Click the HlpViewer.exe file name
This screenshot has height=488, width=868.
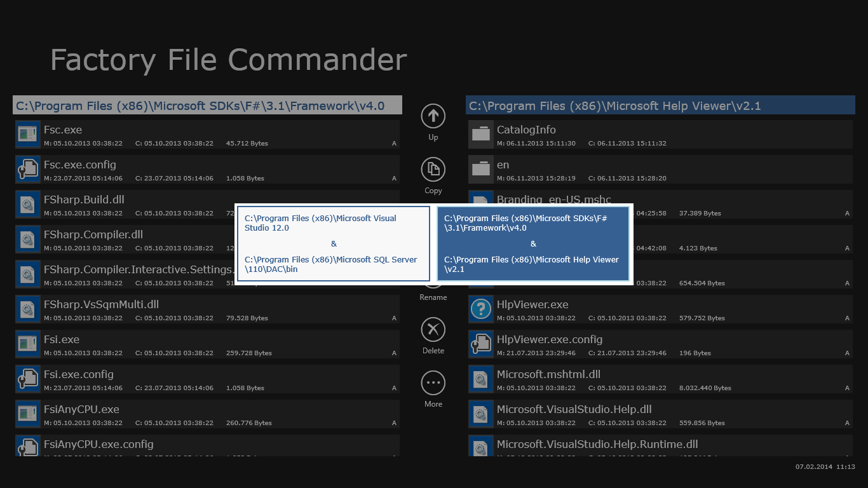[532, 305]
